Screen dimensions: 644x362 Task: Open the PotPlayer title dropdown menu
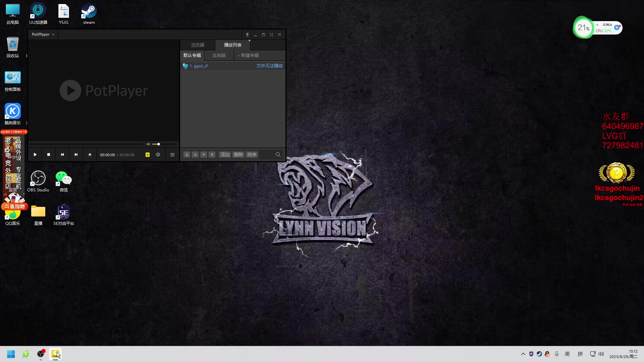tap(43, 35)
